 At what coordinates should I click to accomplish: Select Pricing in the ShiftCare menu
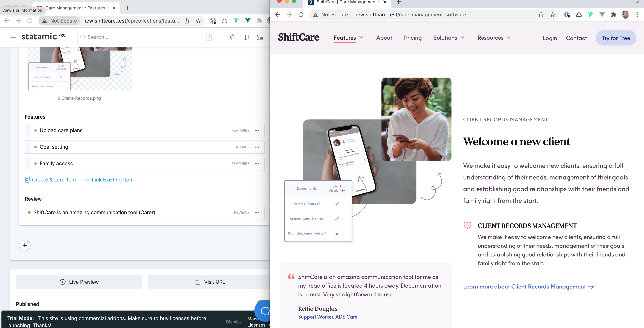tap(413, 38)
